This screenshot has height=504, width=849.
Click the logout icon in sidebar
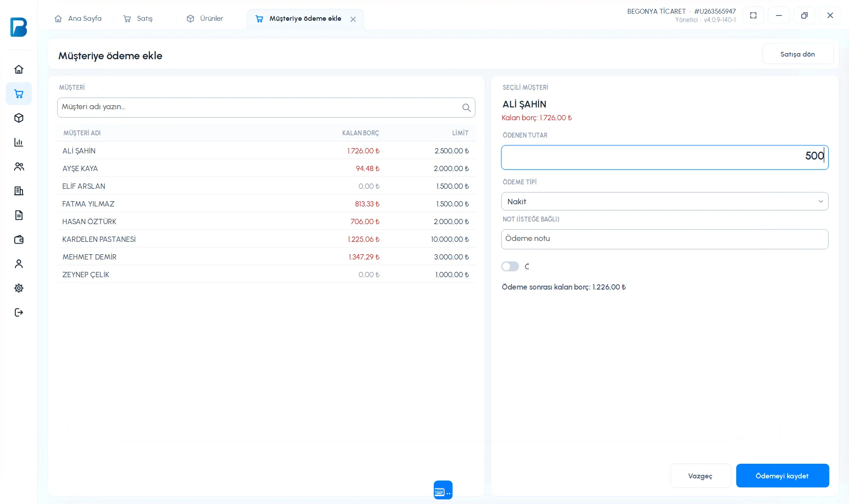pyautogui.click(x=19, y=313)
